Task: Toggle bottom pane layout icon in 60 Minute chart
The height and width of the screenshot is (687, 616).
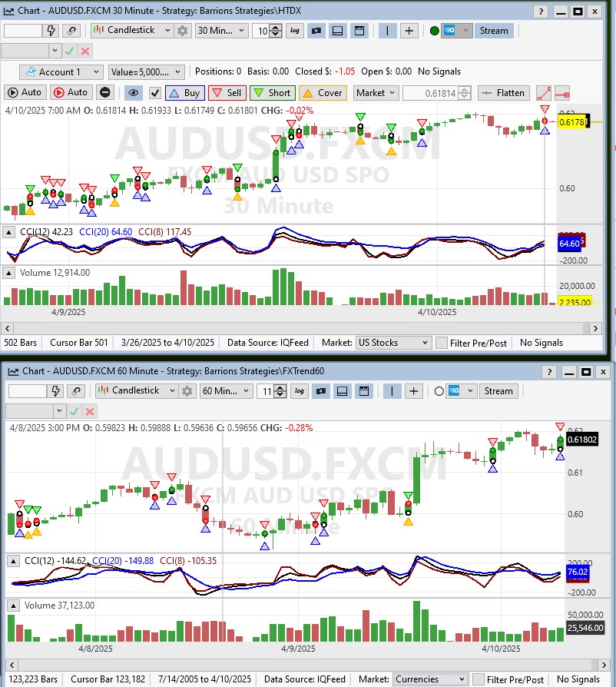Action: point(343,391)
